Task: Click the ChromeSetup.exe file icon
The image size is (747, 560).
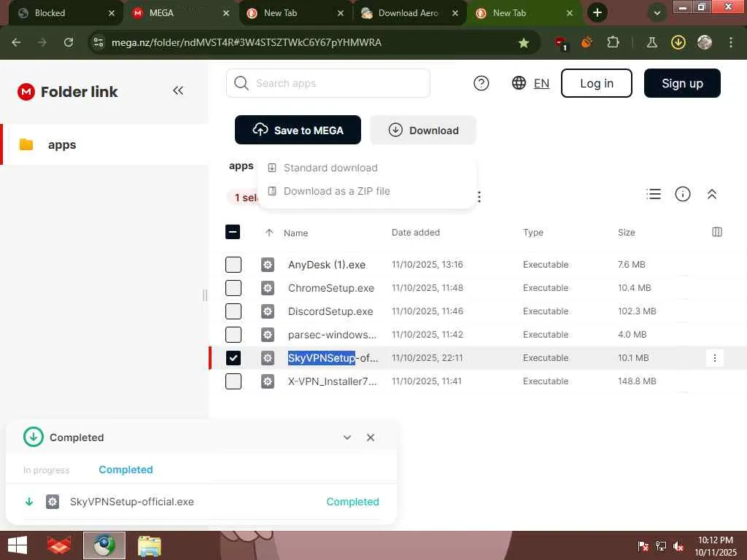Action: click(x=267, y=288)
